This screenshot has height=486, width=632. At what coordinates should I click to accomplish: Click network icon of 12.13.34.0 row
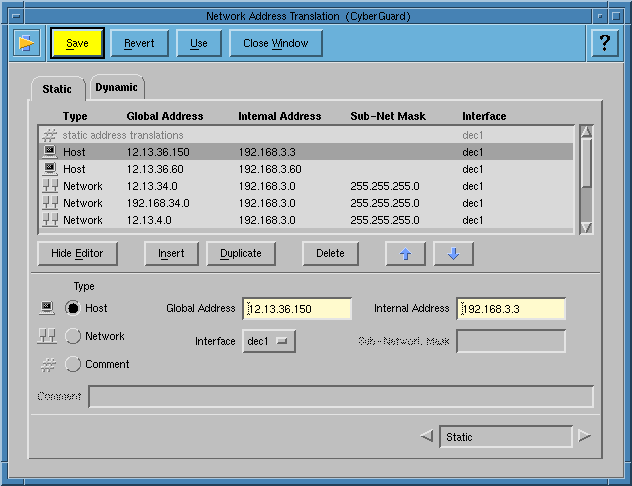click(49, 186)
